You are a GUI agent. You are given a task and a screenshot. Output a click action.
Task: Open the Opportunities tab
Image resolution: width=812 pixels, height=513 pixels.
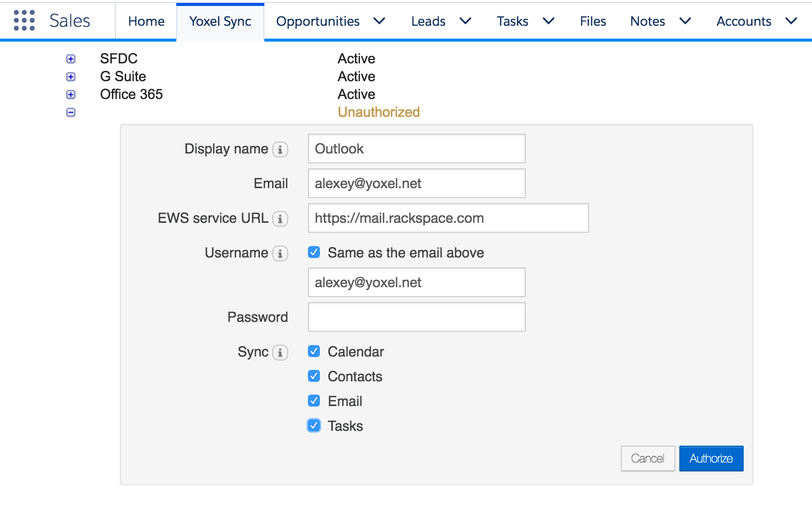pyautogui.click(x=318, y=21)
